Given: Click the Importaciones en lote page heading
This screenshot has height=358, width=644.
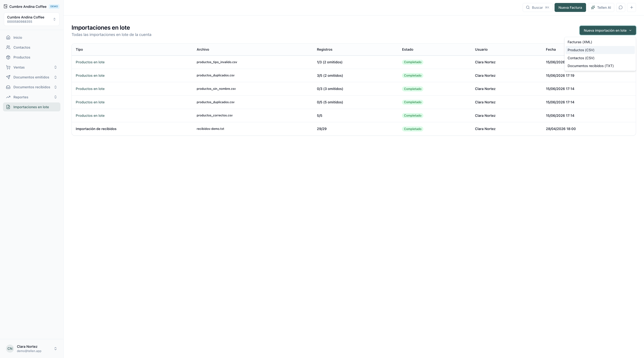Looking at the screenshot, I should coord(100,28).
